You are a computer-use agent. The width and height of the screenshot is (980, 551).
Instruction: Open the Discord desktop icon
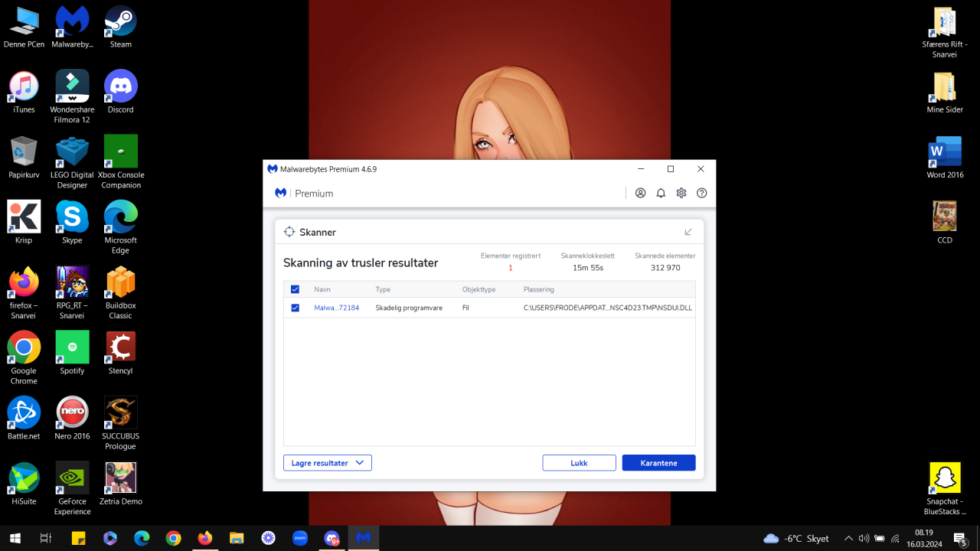[120, 87]
